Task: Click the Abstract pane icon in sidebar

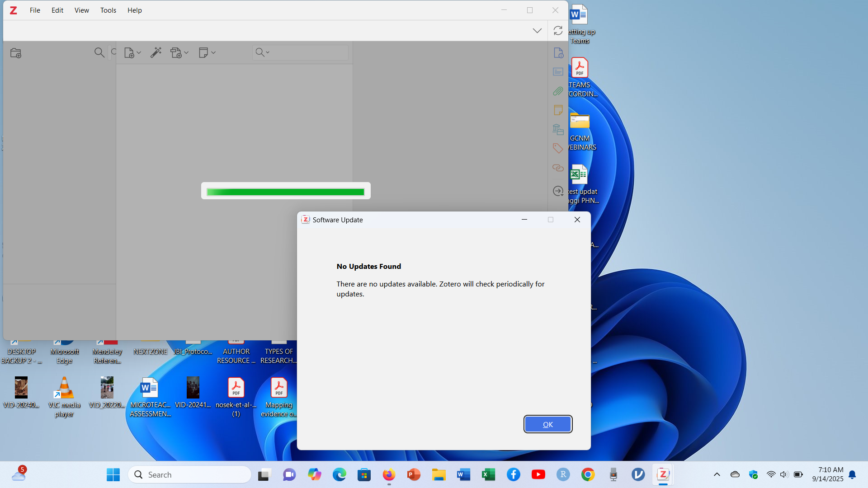Action: [558, 72]
